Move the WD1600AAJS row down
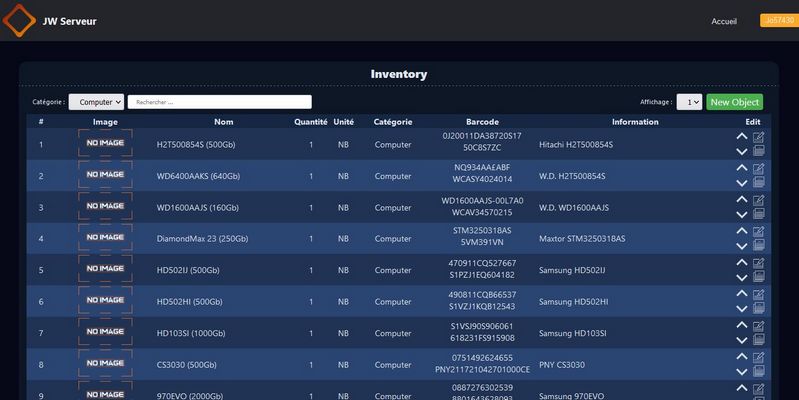The height and width of the screenshot is (400, 799). (x=741, y=215)
